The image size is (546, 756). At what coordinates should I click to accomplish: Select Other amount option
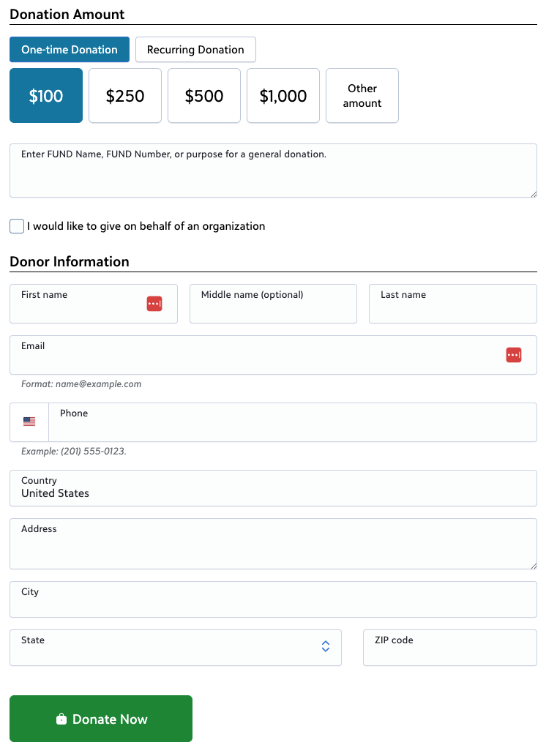point(362,95)
